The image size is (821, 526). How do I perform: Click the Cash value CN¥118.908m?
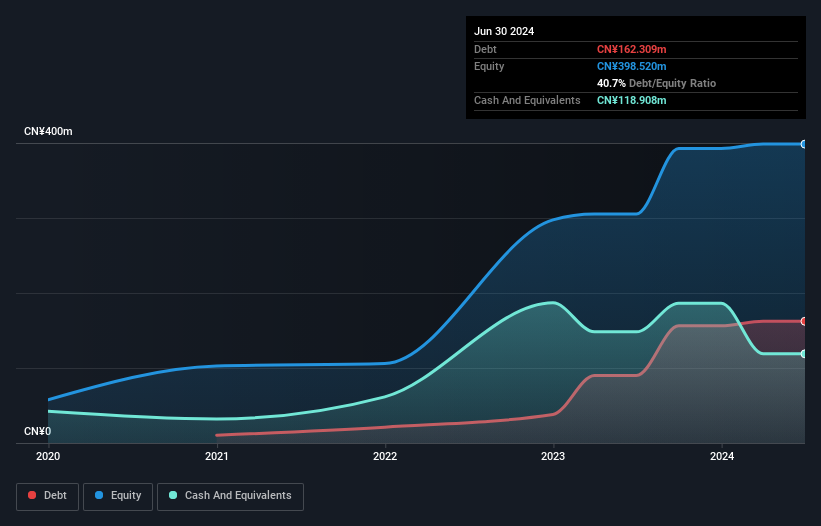(x=631, y=100)
